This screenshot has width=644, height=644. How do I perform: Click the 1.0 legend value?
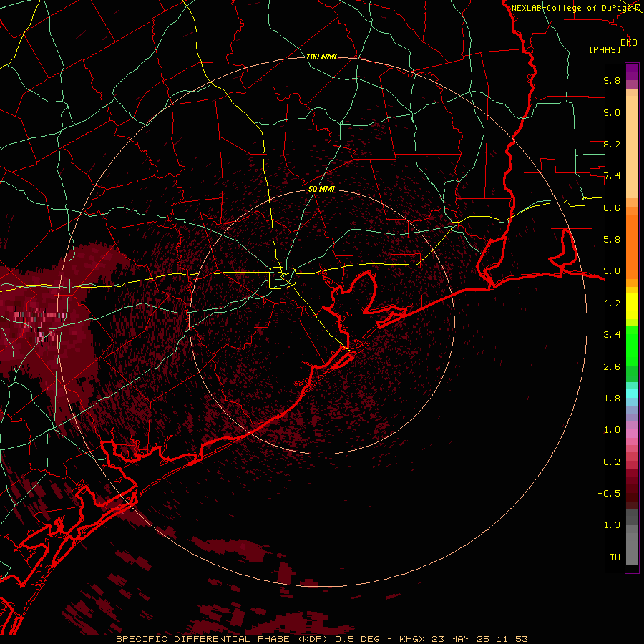pos(612,430)
